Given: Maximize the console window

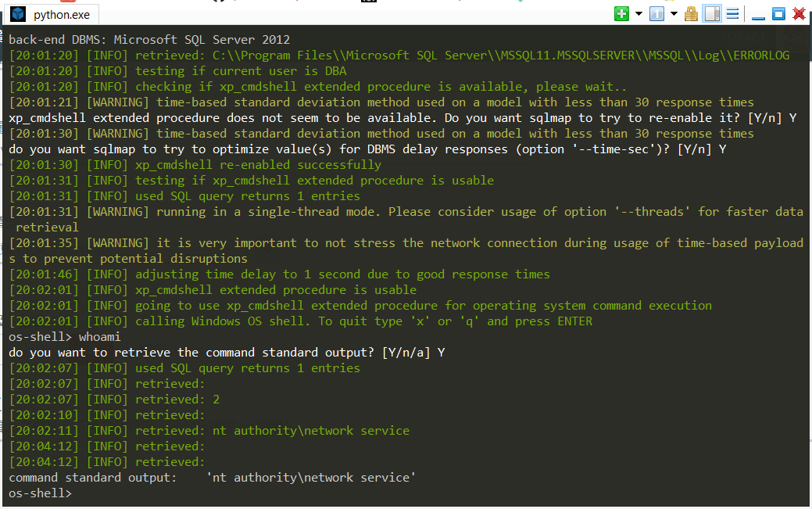Looking at the screenshot, I should (778, 14).
